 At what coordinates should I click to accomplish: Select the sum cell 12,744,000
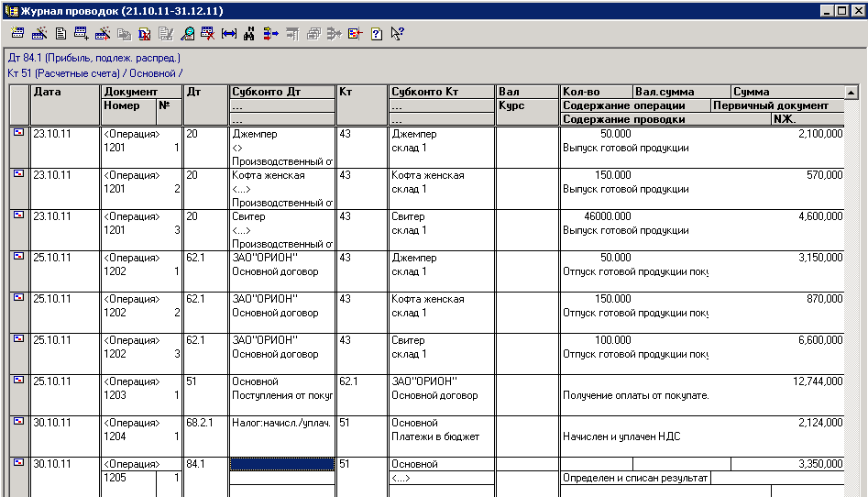818,381
